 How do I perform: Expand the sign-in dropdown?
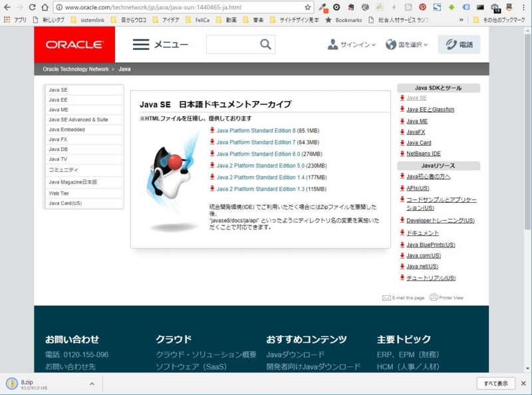point(352,45)
